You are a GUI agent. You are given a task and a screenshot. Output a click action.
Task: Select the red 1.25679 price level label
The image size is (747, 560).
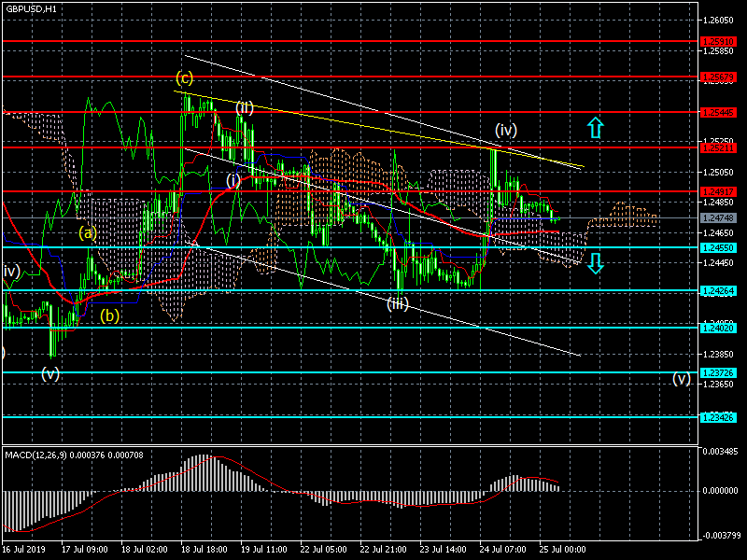(x=718, y=77)
